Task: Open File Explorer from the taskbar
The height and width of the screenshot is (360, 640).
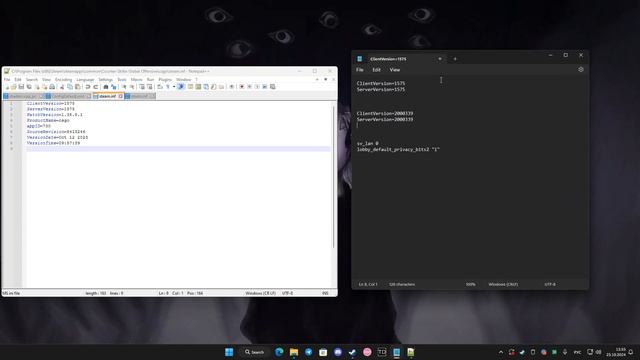Action: click(x=294, y=352)
